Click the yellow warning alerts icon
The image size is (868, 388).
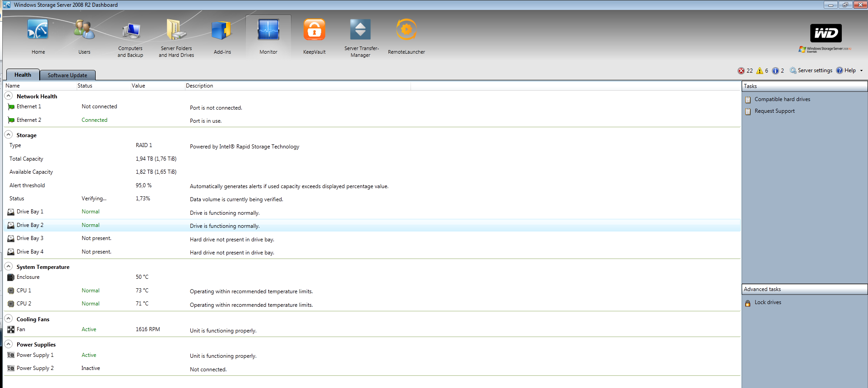point(760,71)
